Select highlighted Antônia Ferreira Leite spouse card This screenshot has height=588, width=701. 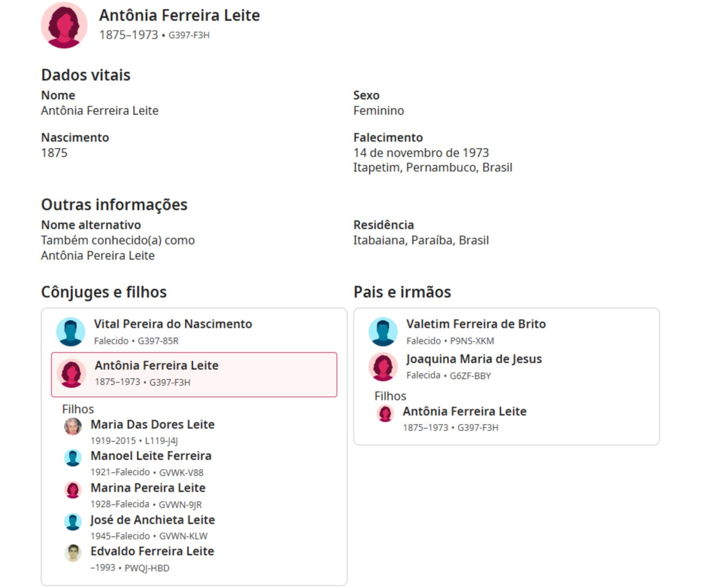point(194,375)
